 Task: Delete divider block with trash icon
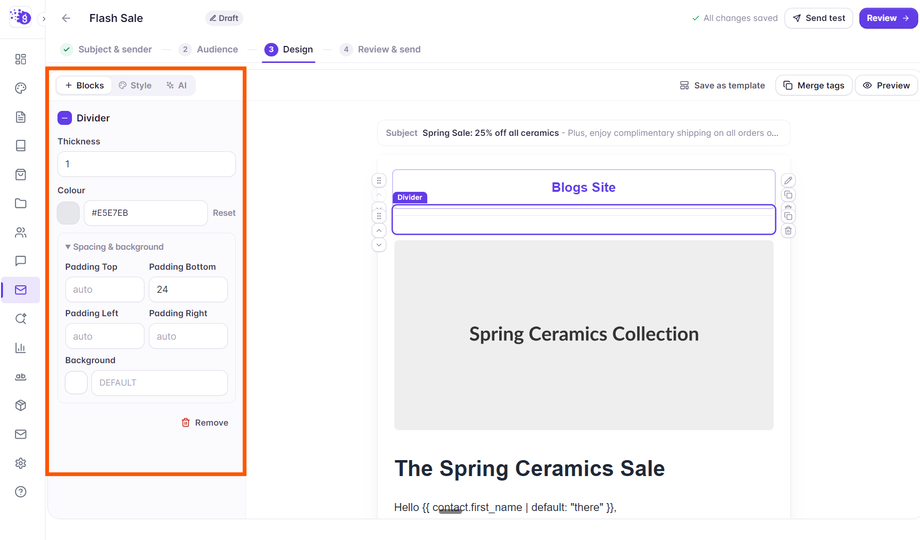tap(788, 231)
